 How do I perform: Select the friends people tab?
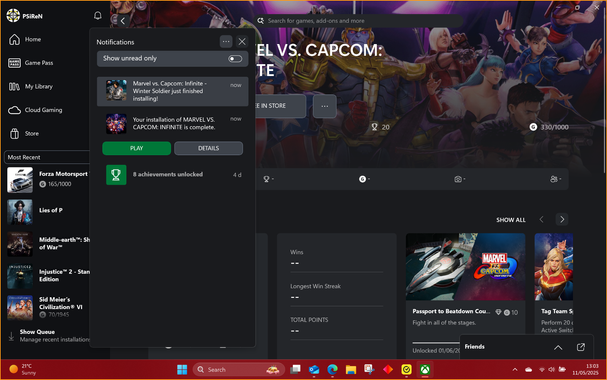coord(555,179)
